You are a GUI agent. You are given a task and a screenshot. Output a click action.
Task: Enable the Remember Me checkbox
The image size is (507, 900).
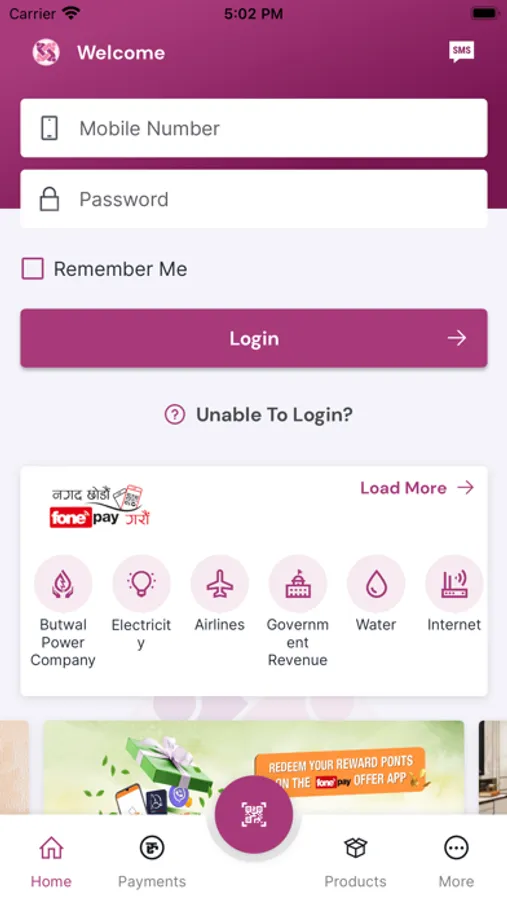click(33, 269)
